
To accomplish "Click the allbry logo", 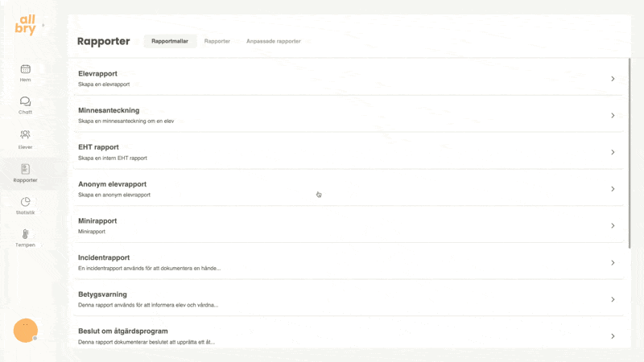I will click(26, 25).
